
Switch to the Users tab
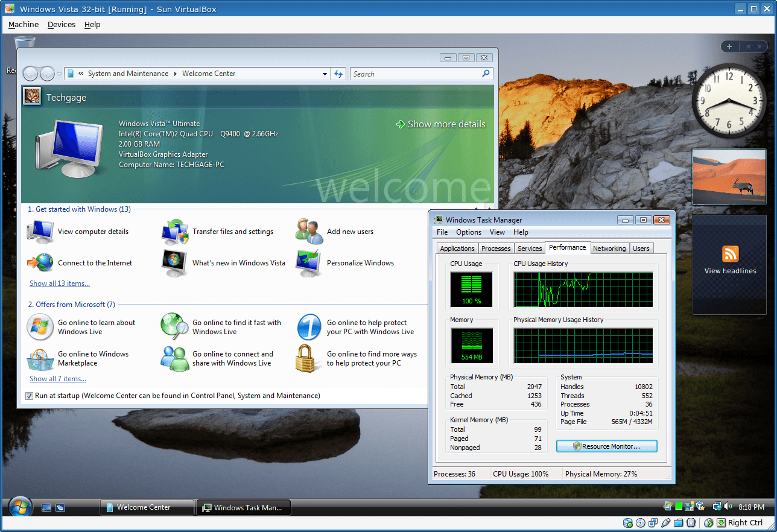641,249
